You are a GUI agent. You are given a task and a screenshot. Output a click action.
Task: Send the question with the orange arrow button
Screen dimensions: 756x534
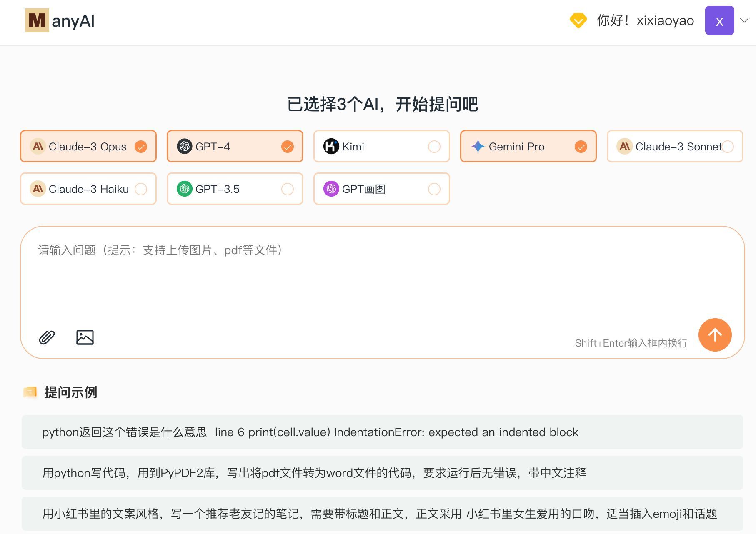click(715, 335)
